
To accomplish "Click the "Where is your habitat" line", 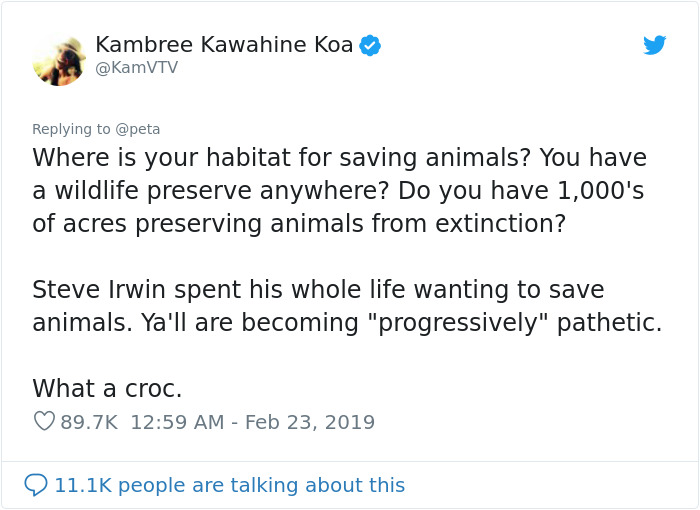I will point(339,158).
